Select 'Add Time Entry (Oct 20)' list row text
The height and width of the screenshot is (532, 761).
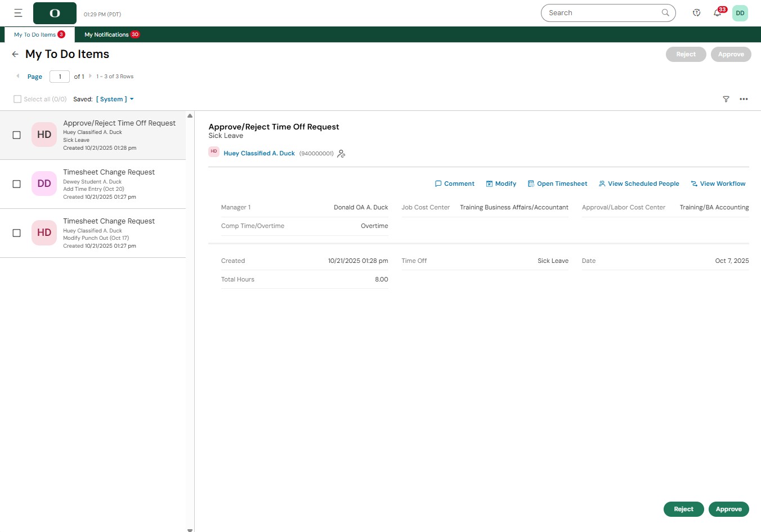pos(93,189)
